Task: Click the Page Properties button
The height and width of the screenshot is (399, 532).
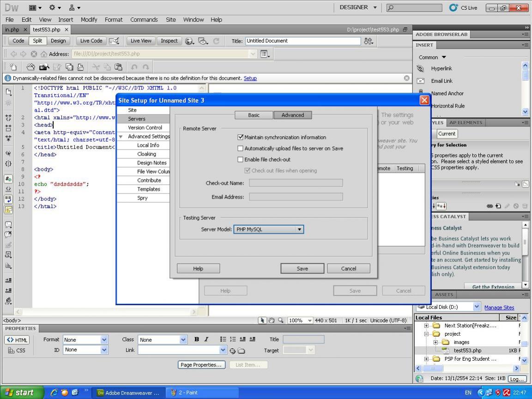Action: point(202,365)
